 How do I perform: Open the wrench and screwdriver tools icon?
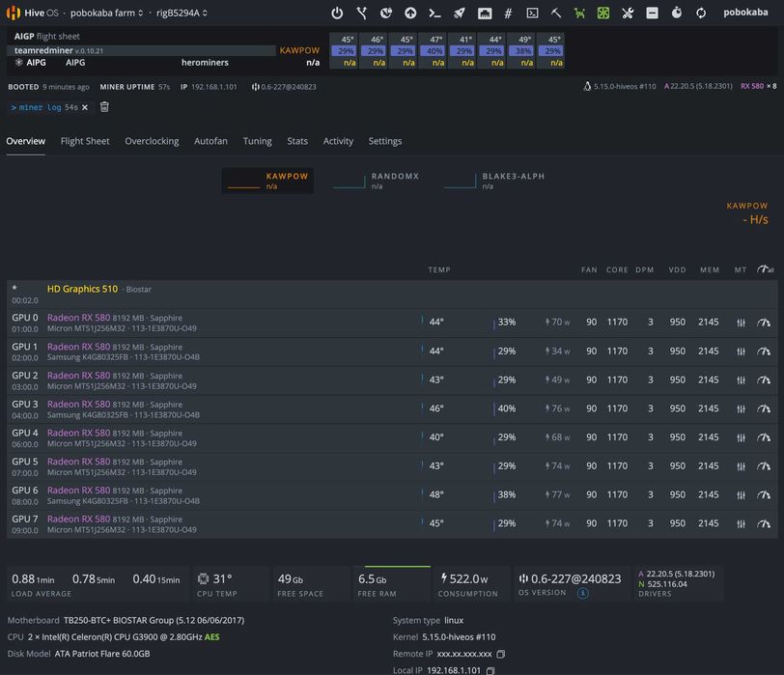(x=628, y=13)
